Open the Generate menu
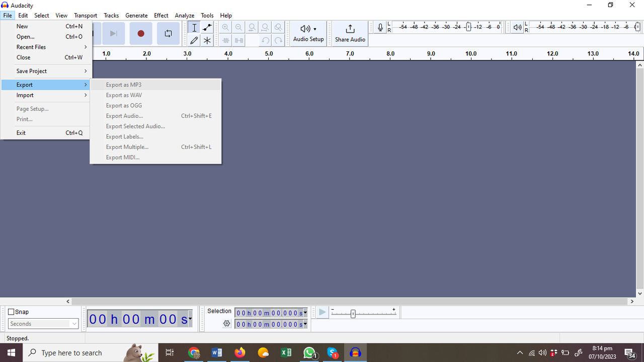Screen dimensions: 644x362 (x=136, y=15)
